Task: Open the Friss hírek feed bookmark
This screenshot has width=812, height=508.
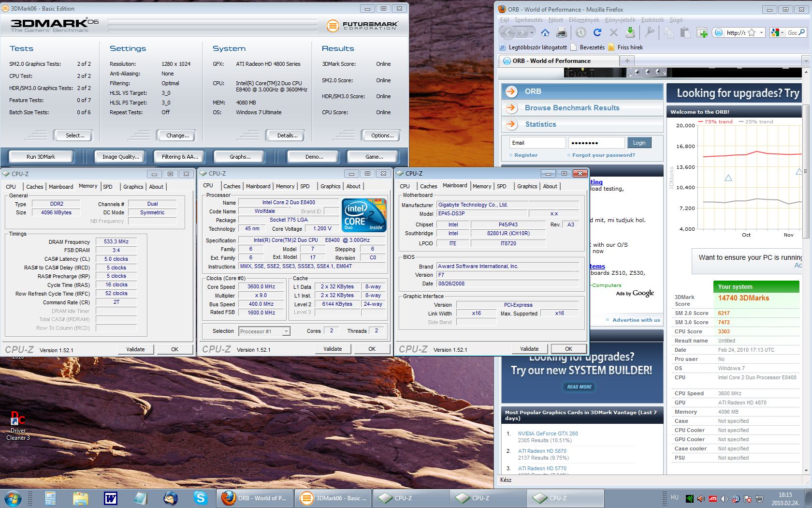Action: 625,47
